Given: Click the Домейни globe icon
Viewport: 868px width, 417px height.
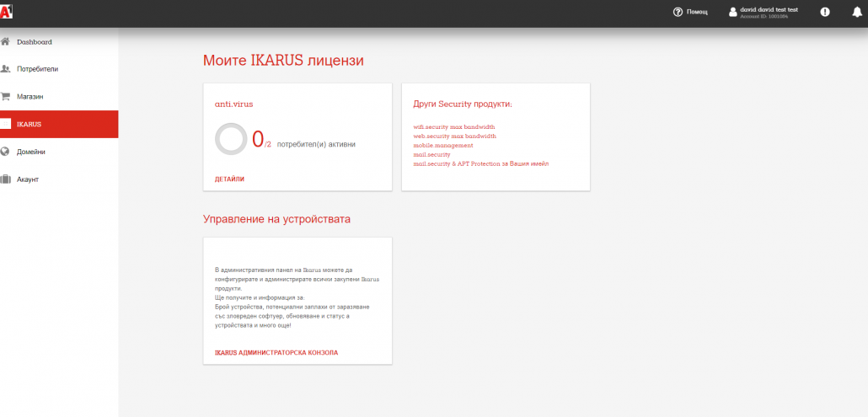Looking at the screenshot, I should (6, 152).
